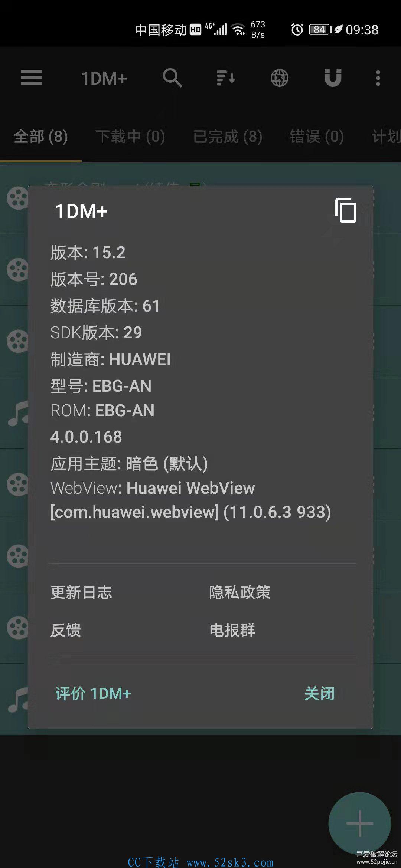
Task: Open the three-dot overflow menu
Action: (378, 78)
